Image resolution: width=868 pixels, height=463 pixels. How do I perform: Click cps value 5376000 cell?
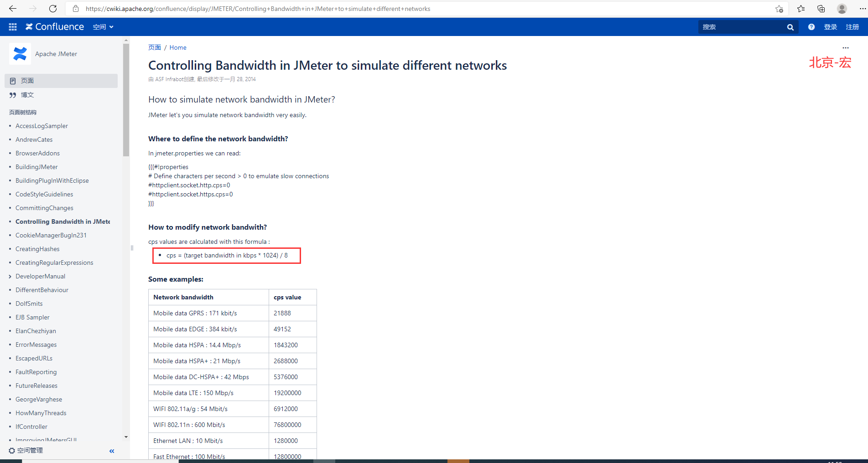tap(292, 377)
